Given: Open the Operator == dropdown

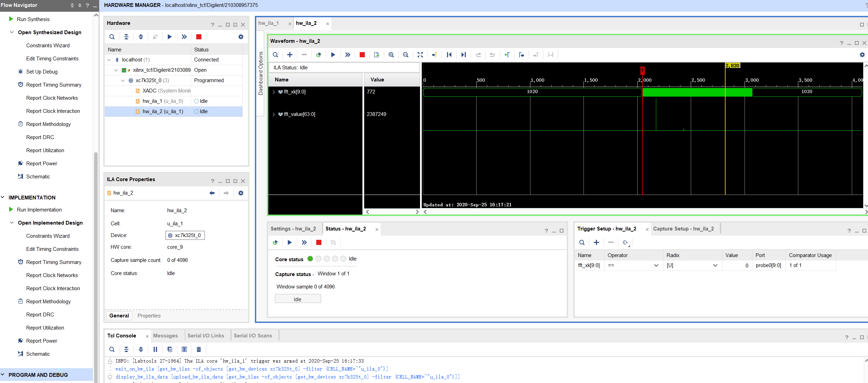Looking at the screenshot, I should tap(656, 265).
